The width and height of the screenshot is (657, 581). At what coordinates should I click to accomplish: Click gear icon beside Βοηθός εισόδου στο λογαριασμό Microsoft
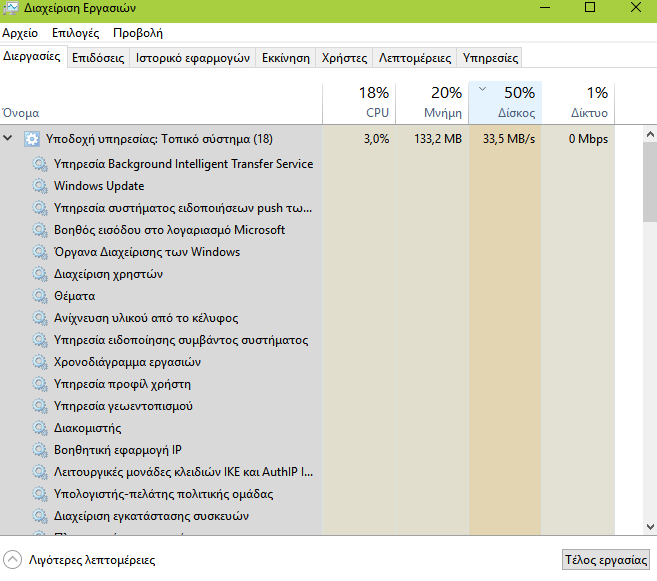(40, 230)
